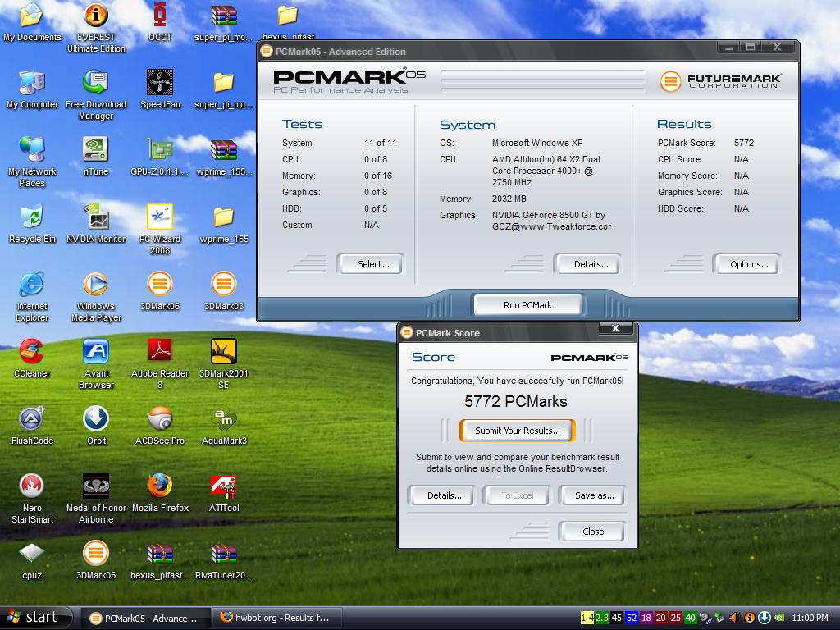This screenshot has width=840, height=630.
Task: Open the CCleaner desktop shortcut
Action: click(x=32, y=358)
